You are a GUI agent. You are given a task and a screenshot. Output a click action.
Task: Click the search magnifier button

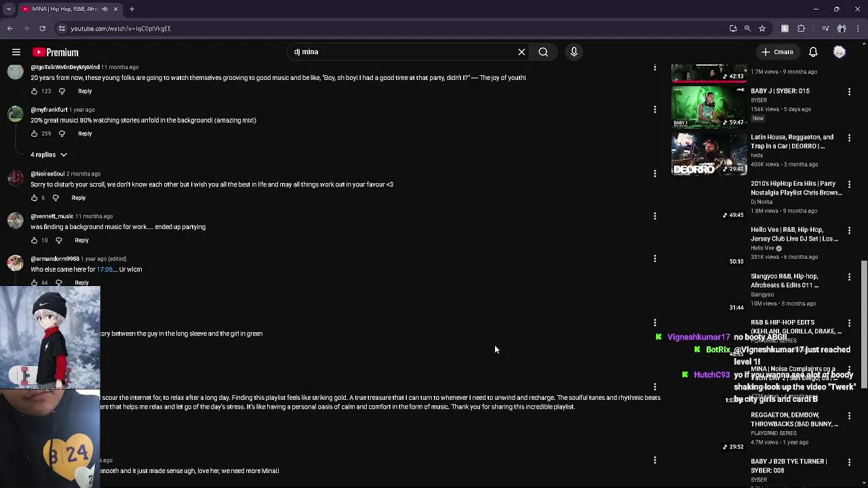tap(543, 52)
